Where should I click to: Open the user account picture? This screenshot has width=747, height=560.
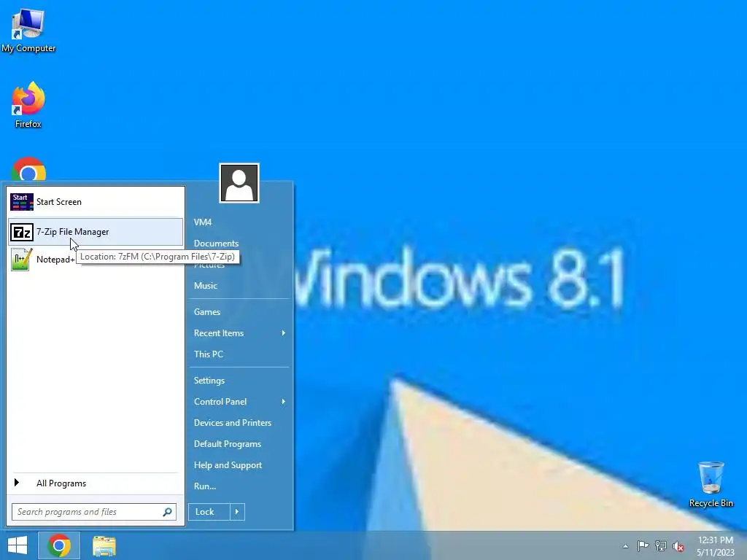tap(239, 183)
